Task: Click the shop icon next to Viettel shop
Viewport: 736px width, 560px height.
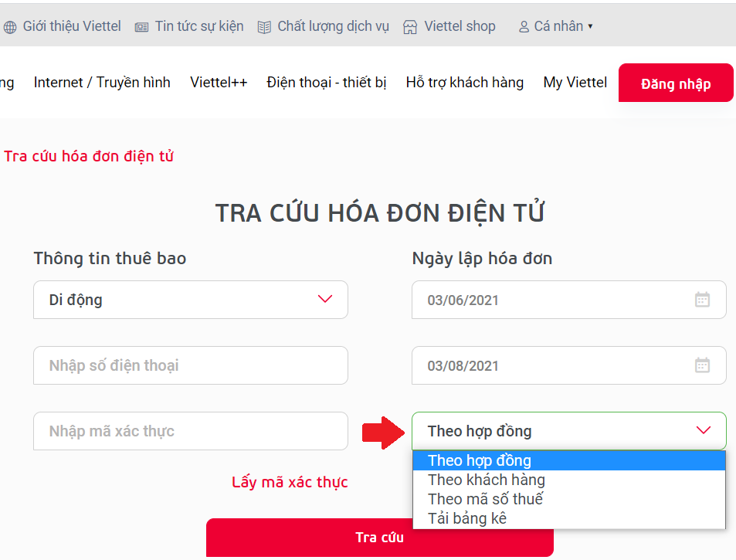Action: point(411,25)
